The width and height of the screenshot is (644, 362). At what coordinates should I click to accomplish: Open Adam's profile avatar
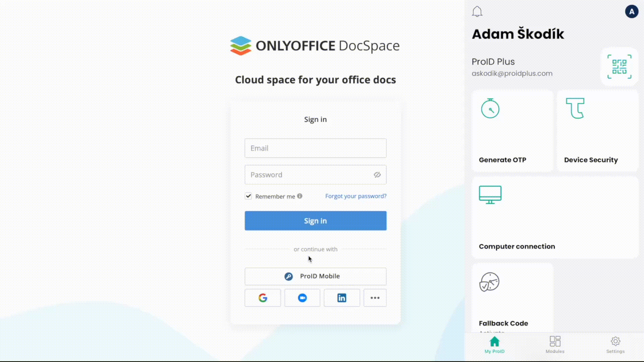(x=632, y=11)
